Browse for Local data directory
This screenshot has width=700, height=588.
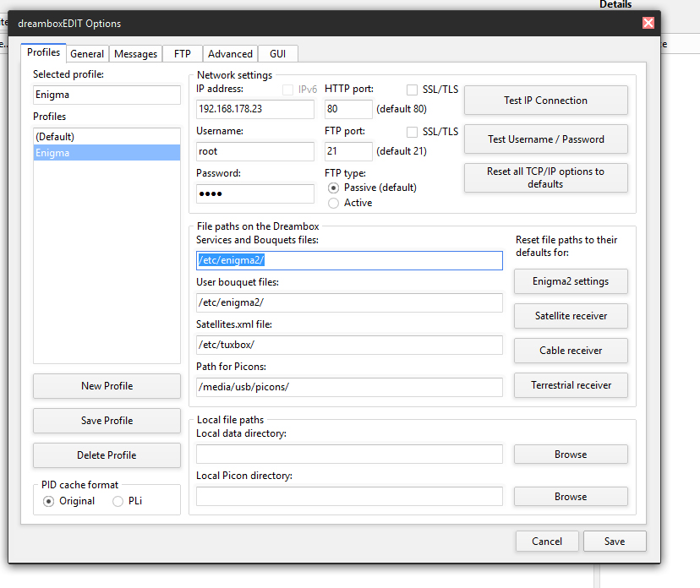(x=571, y=455)
